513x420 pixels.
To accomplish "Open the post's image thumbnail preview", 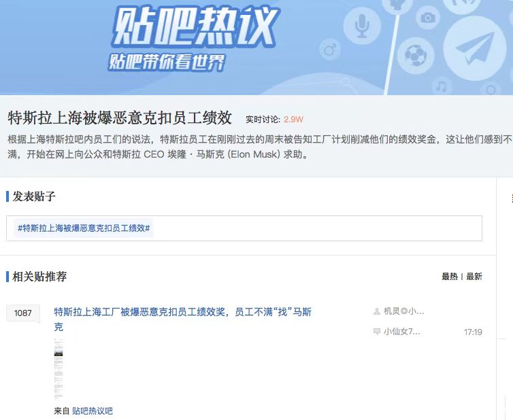I will (59, 368).
